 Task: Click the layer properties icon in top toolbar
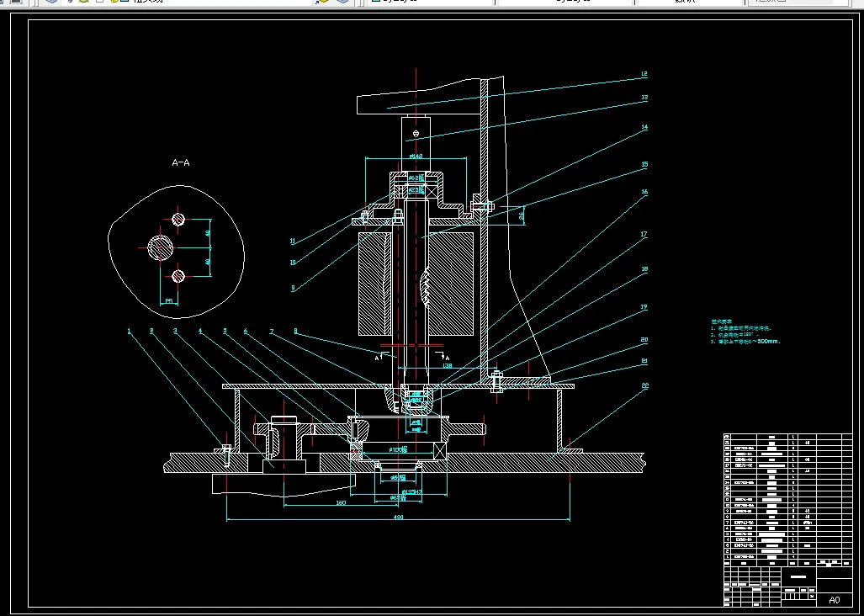tap(52, 2)
